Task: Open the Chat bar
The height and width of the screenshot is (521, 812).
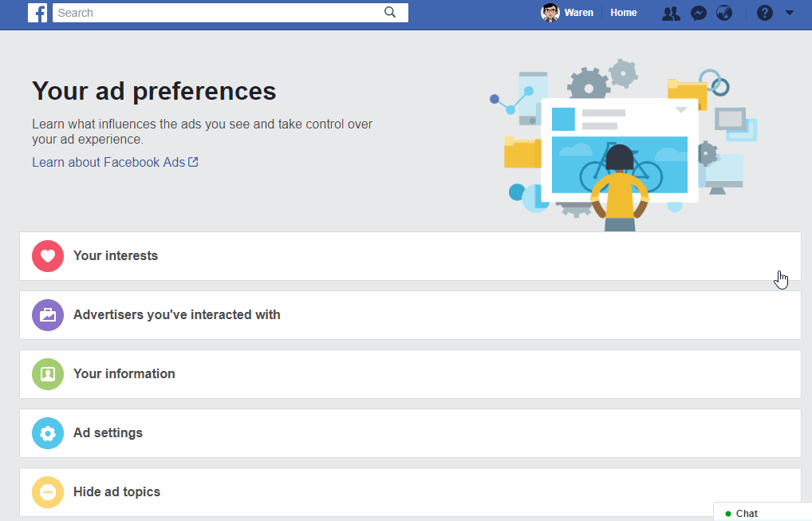Action: click(x=762, y=513)
